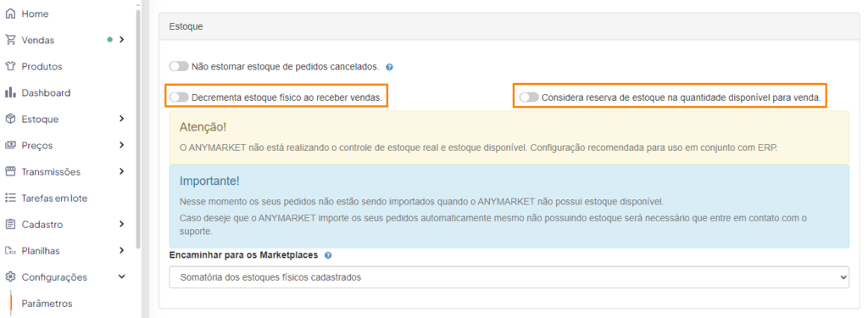Click the sidebar vertical scrollbar
This screenshot has height=318, width=868.
(x=138, y=129)
